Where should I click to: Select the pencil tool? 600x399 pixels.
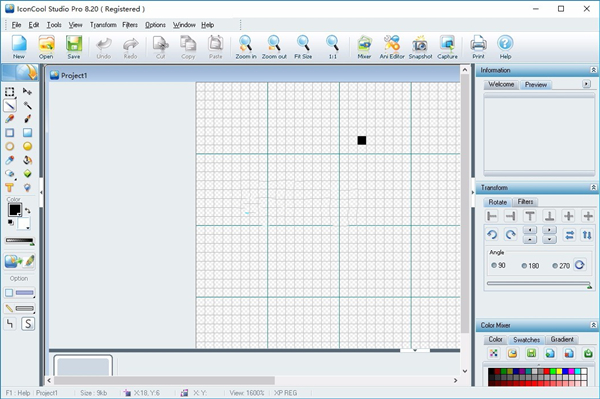[10, 119]
